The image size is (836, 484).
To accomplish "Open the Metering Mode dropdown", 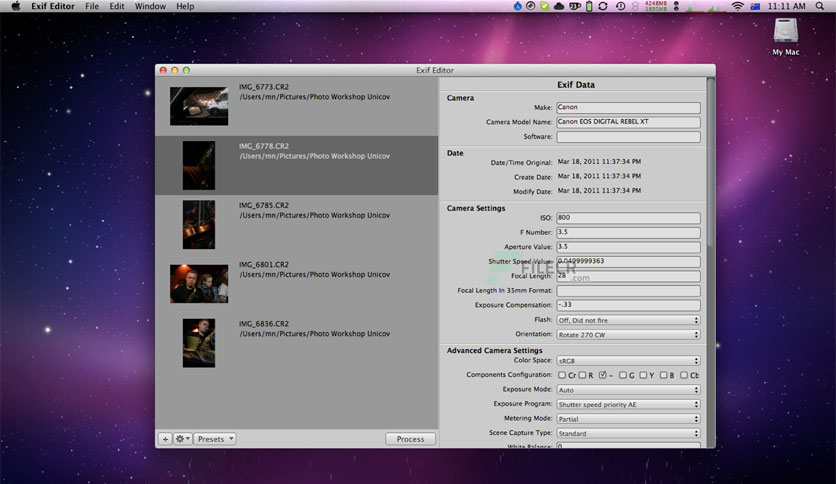I will [628, 418].
